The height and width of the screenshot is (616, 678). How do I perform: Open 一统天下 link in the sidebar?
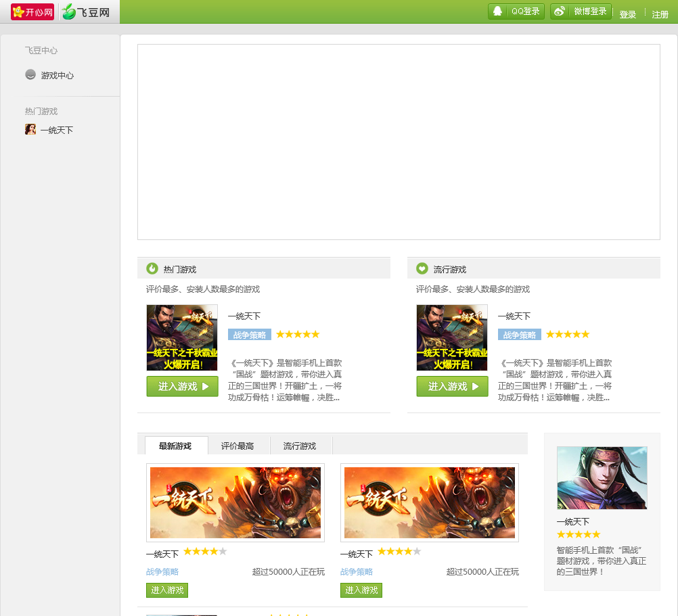click(x=57, y=130)
